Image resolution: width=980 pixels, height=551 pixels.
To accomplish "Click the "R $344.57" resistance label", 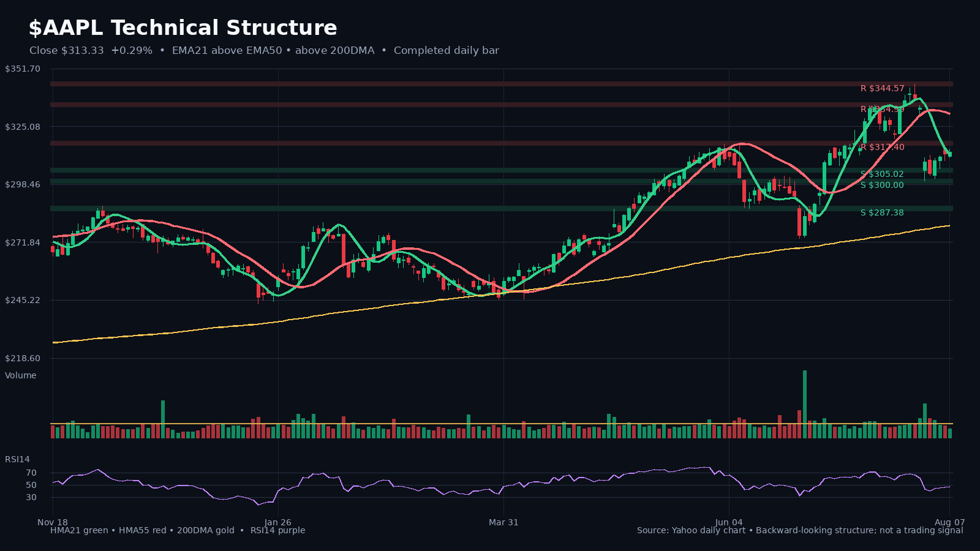I will pyautogui.click(x=882, y=89).
